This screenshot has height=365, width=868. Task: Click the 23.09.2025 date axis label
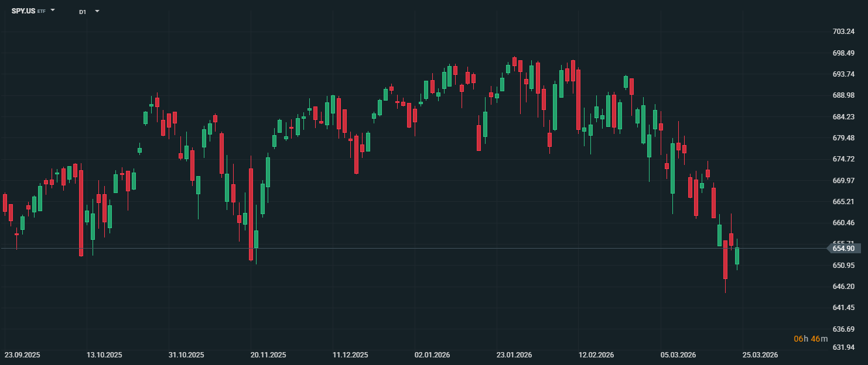pos(22,355)
